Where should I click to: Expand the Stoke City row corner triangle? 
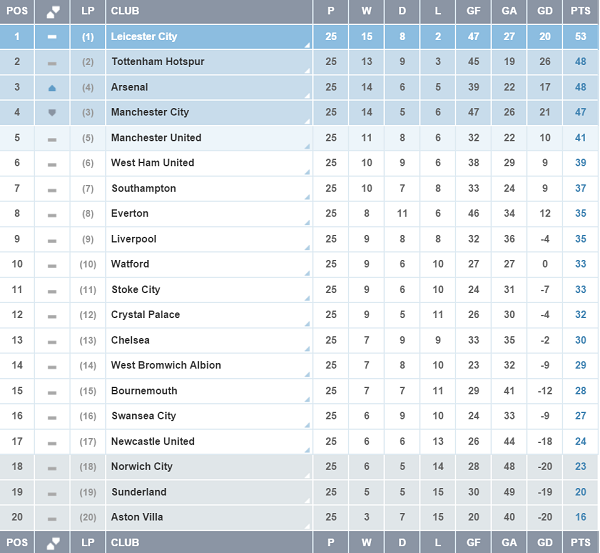coord(307,299)
